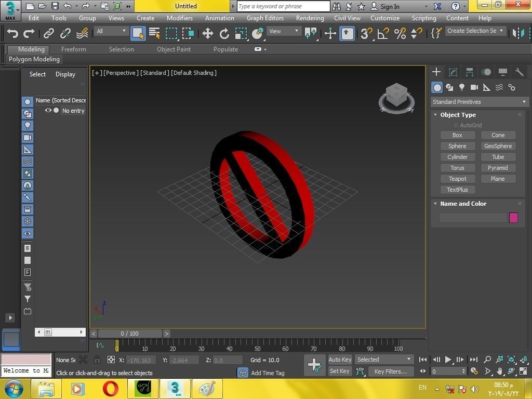Enable Auto Key animation mode
The width and height of the screenshot is (532, 399).
click(340, 360)
